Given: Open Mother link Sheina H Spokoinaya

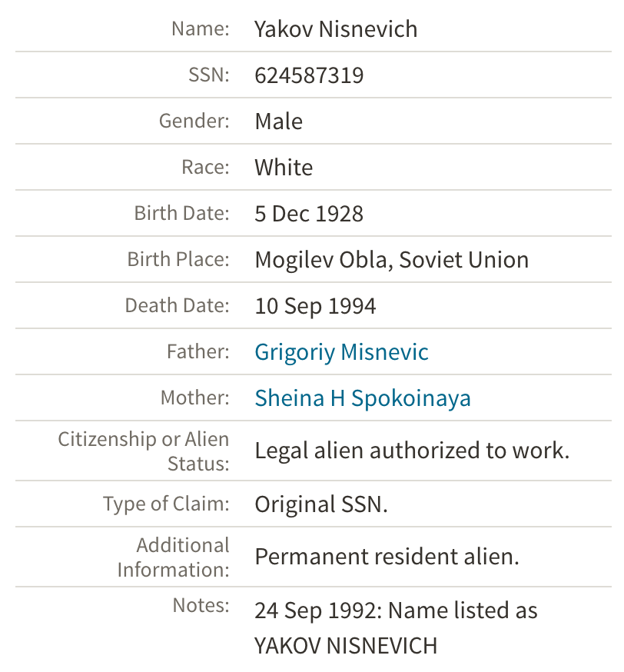Looking at the screenshot, I should point(363,398).
